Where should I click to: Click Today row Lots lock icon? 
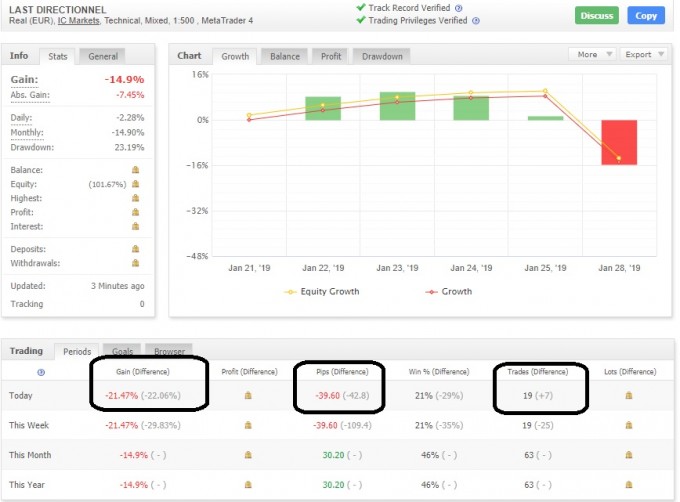click(629, 395)
